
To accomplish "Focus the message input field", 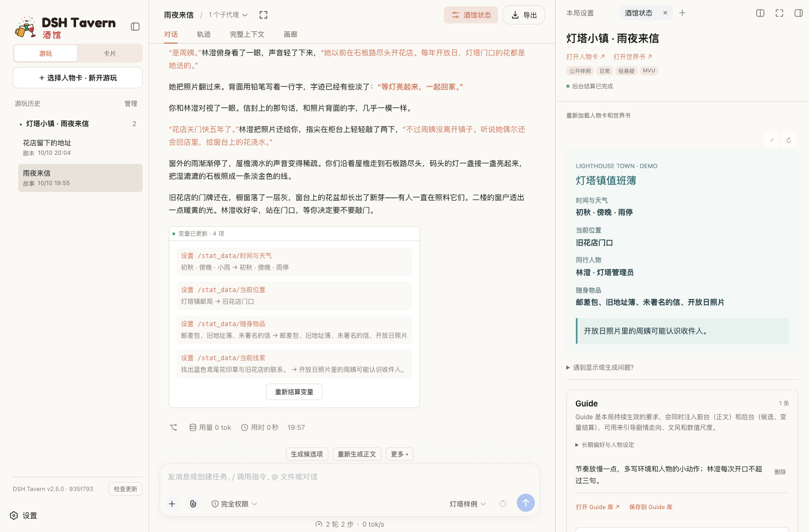I will tap(350, 477).
